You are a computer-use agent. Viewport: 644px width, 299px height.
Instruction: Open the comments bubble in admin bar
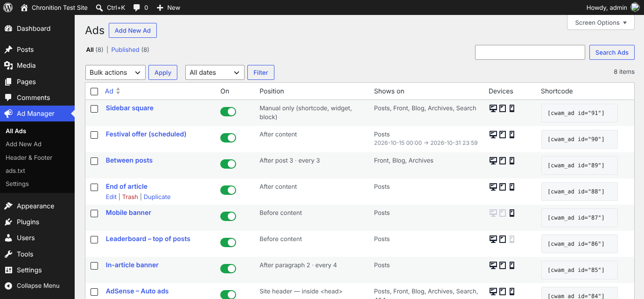[x=137, y=8]
